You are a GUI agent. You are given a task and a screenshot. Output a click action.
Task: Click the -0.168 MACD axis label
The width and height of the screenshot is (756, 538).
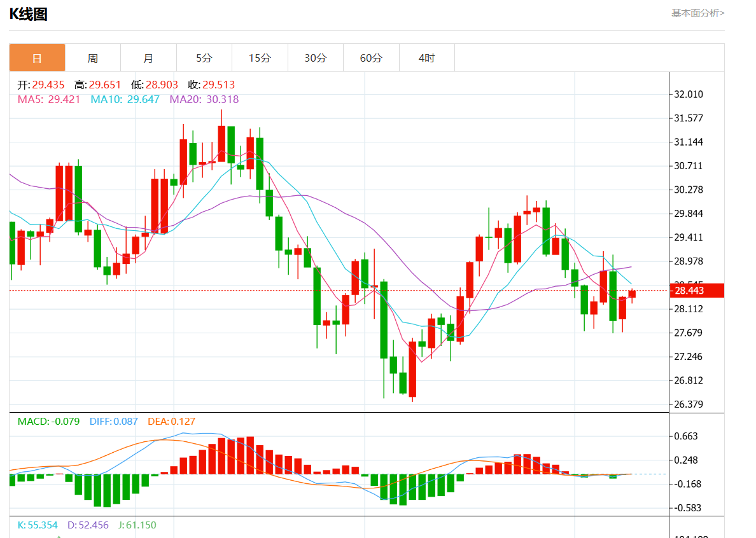tap(687, 484)
